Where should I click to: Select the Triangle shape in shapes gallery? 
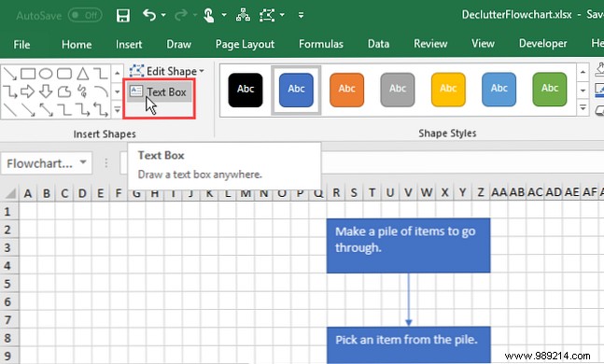click(x=82, y=73)
